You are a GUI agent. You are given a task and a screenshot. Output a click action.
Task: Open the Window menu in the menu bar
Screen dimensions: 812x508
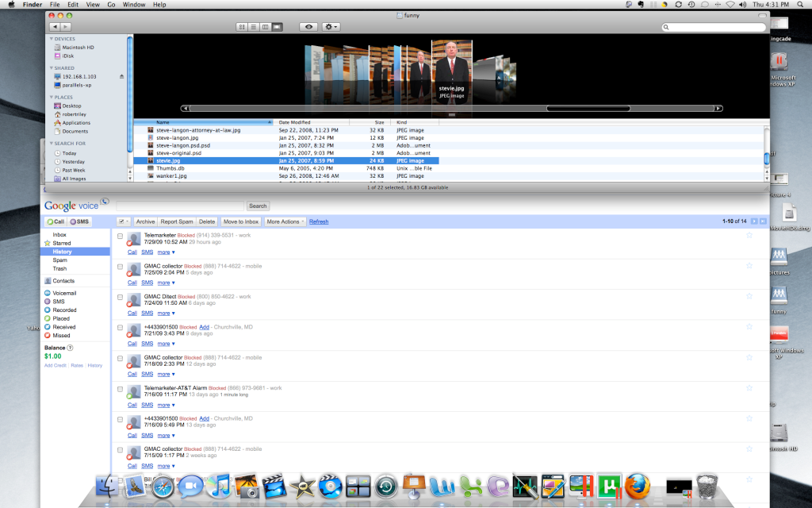[134, 5]
